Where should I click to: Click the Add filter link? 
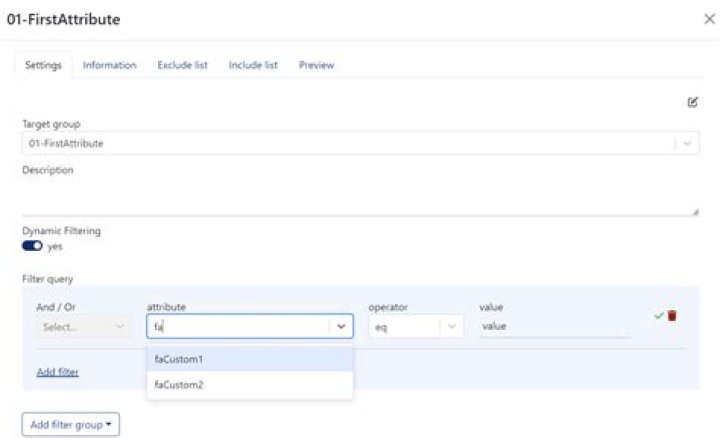57,372
